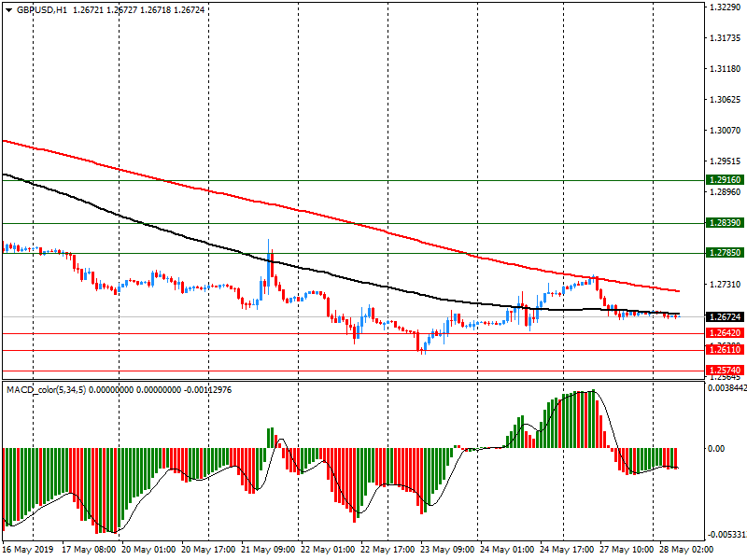Click the black 1.26724 current price tag
This screenshot has width=747, height=560.
(725, 317)
